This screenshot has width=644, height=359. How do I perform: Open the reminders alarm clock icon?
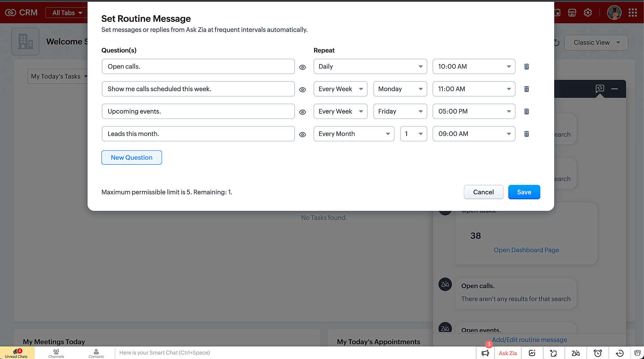tap(598, 353)
